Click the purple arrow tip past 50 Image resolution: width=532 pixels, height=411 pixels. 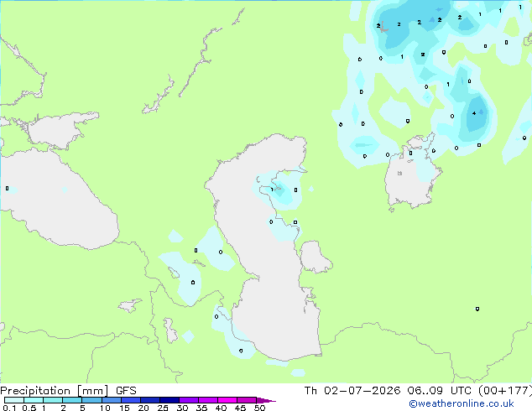(x=266, y=400)
